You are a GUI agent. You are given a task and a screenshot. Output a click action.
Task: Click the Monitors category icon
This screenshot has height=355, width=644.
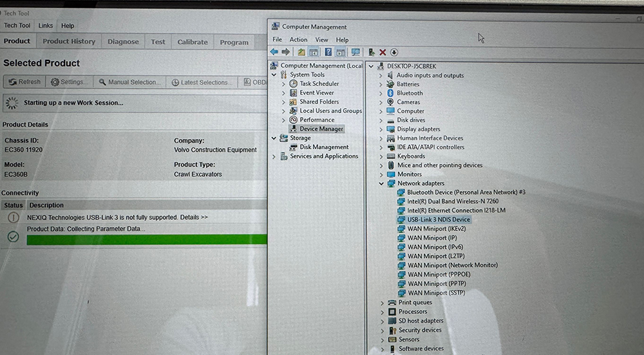point(391,174)
